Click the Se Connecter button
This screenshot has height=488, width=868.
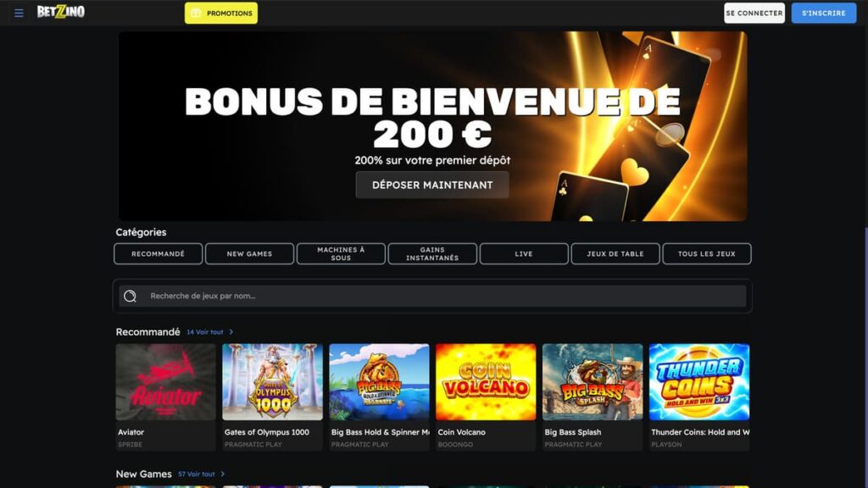point(754,14)
